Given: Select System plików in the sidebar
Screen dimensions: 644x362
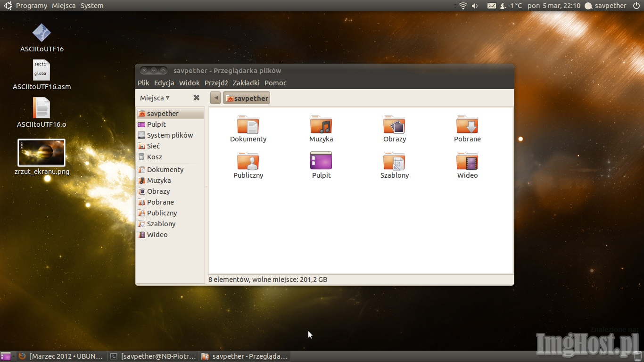Looking at the screenshot, I should coord(170,135).
